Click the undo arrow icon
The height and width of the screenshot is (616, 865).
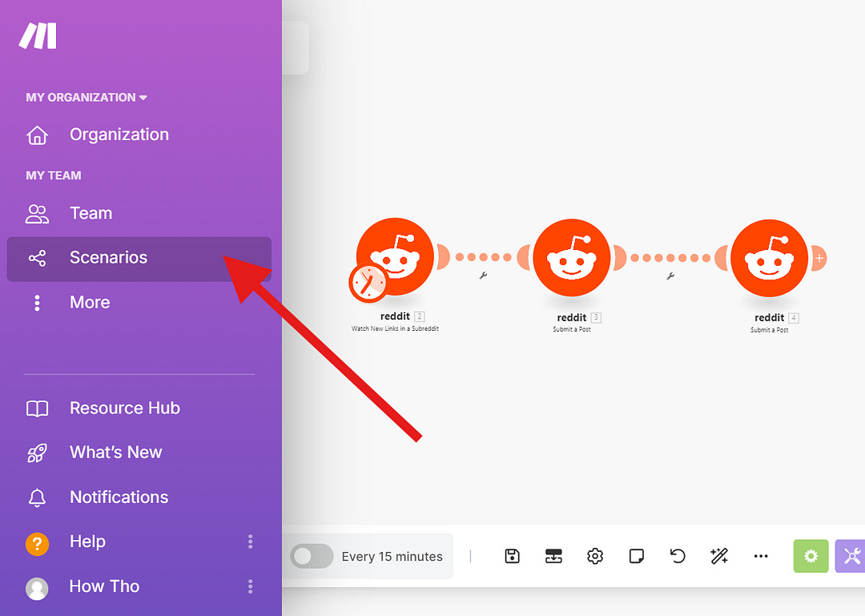(678, 556)
